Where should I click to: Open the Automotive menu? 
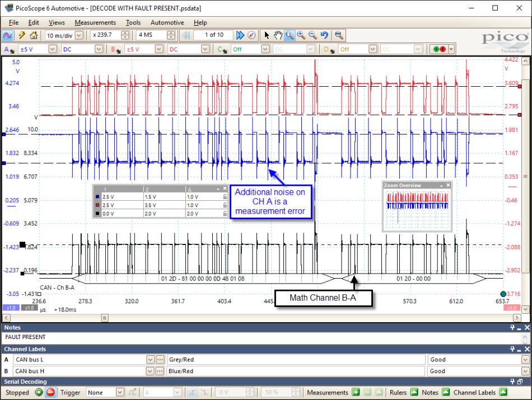167,23
